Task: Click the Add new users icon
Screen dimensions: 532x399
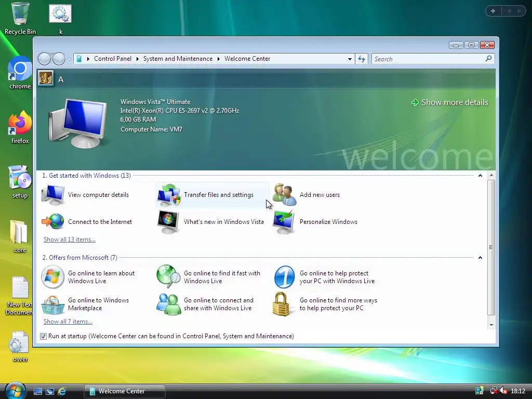Action: 284,195
